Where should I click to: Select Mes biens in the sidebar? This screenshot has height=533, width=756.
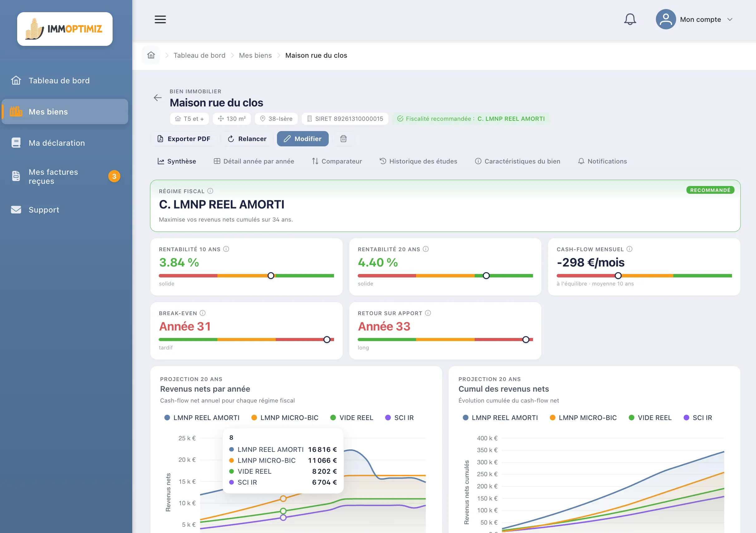point(65,112)
